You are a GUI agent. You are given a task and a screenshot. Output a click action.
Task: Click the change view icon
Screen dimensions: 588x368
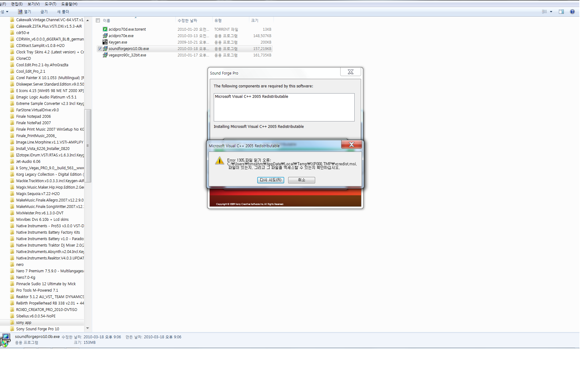coord(544,12)
